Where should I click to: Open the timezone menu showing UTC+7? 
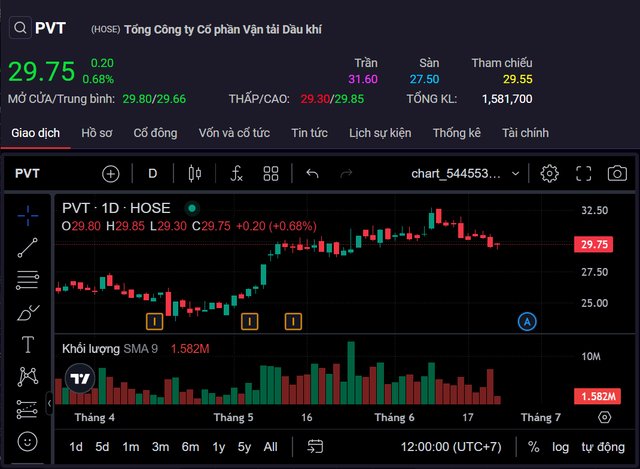pos(451,447)
